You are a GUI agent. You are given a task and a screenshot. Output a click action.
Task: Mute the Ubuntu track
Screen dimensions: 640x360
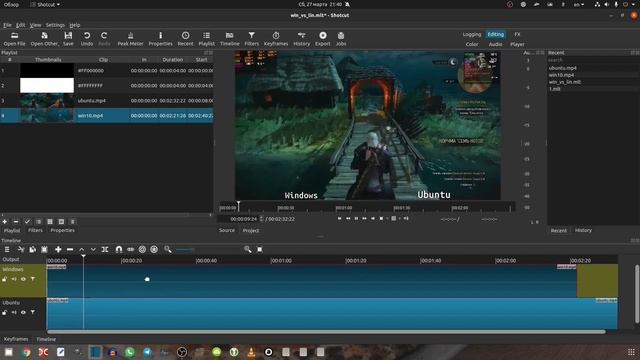(14, 313)
